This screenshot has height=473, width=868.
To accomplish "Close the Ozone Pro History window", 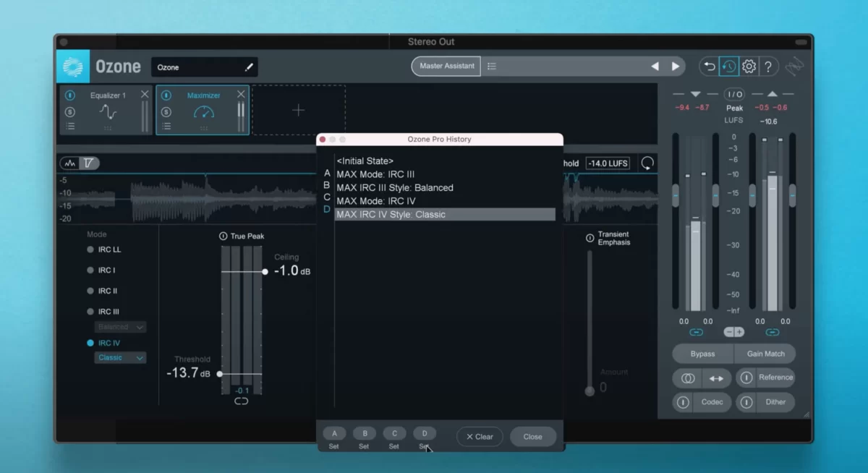I will (533, 437).
